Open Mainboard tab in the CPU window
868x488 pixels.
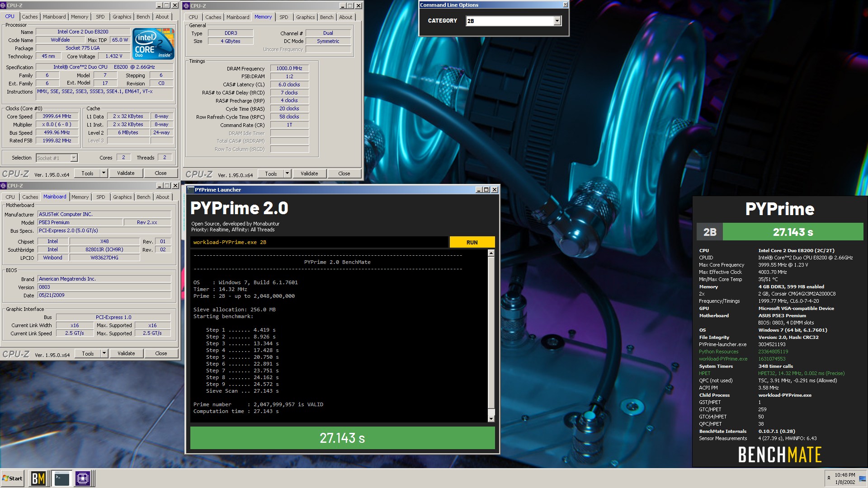click(x=54, y=17)
